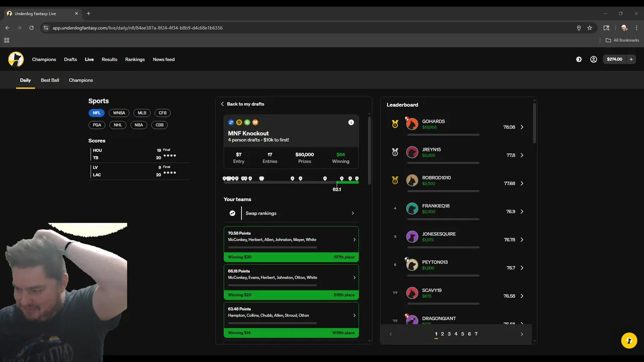Screen dimensions: 644x362
Task: Open the $274.00 balance button
Action: tap(614, 59)
